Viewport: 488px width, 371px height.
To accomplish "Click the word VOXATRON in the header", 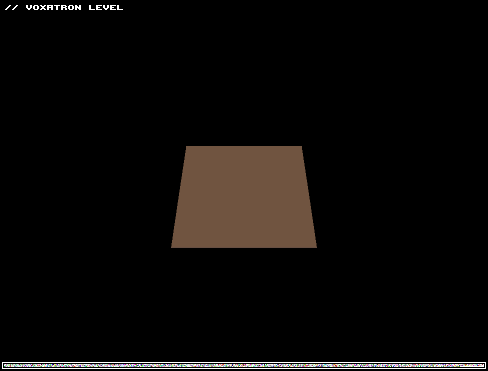I will click(x=53, y=7).
